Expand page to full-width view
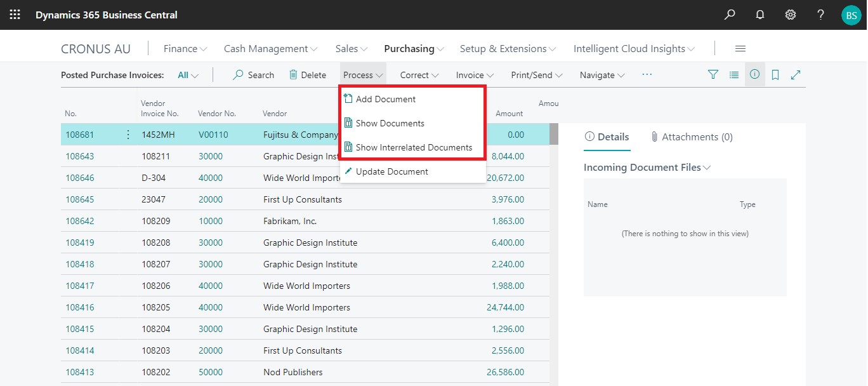This screenshot has height=386, width=868. [796, 75]
